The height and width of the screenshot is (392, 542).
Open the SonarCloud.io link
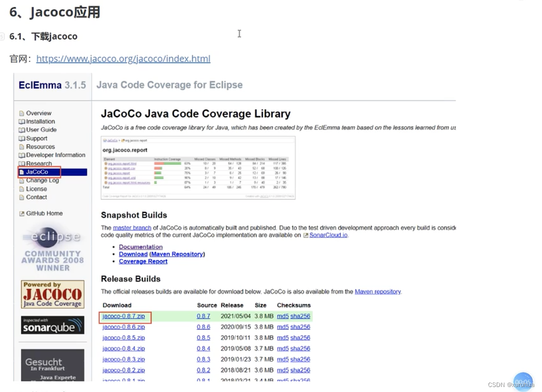328,235
